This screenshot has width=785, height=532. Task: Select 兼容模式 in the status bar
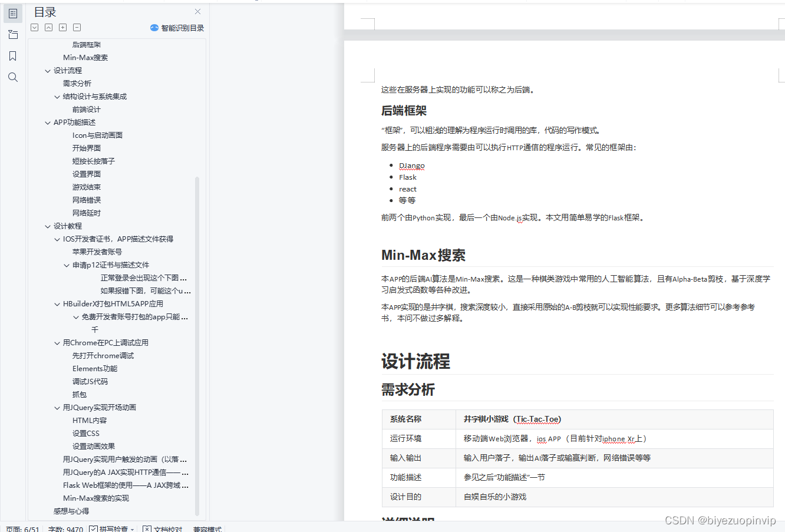coord(207,529)
